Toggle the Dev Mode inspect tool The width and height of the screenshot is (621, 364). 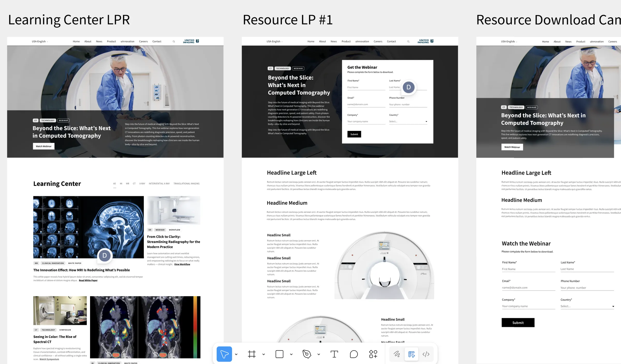click(x=411, y=354)
